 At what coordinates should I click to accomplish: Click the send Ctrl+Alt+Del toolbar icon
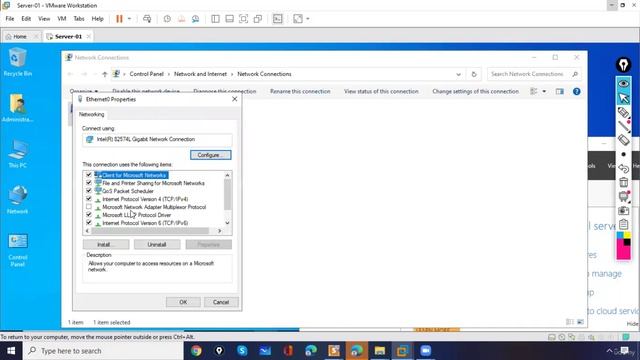tap(147, 19)
